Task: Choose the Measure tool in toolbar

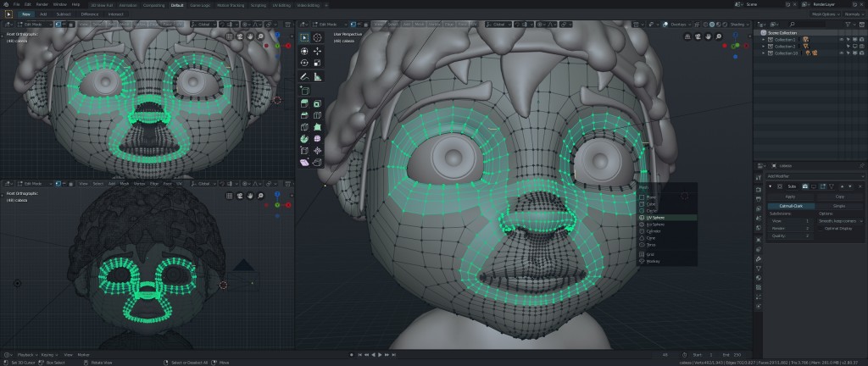Action: tap(317, 77)
